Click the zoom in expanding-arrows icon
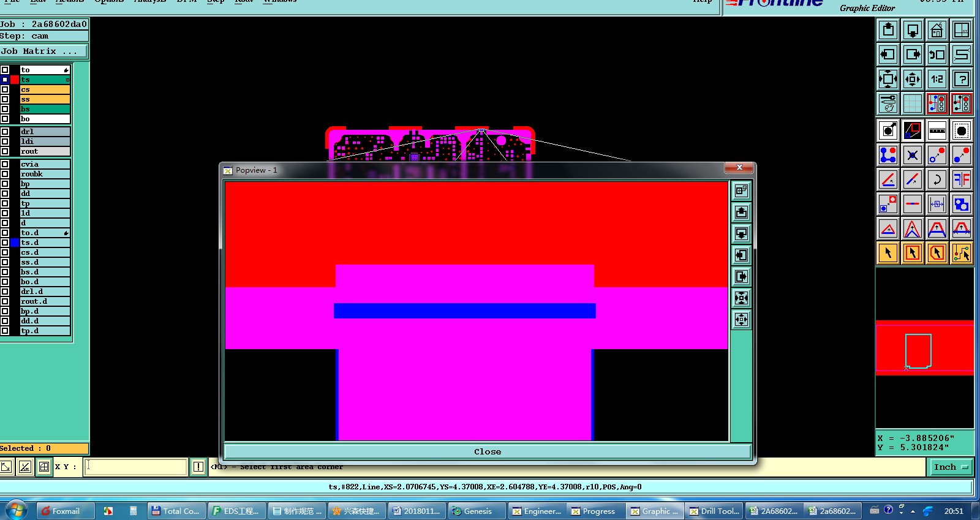 point(888,79)
